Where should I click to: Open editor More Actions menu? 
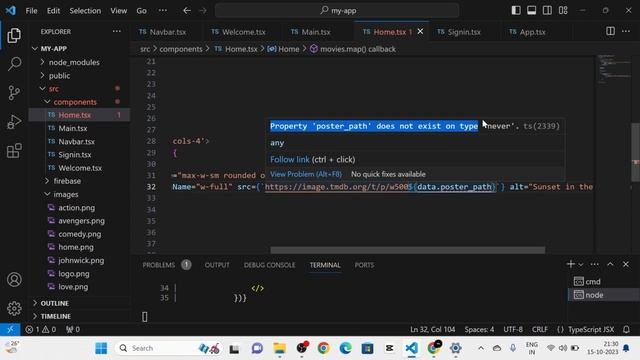click(626, 31)
